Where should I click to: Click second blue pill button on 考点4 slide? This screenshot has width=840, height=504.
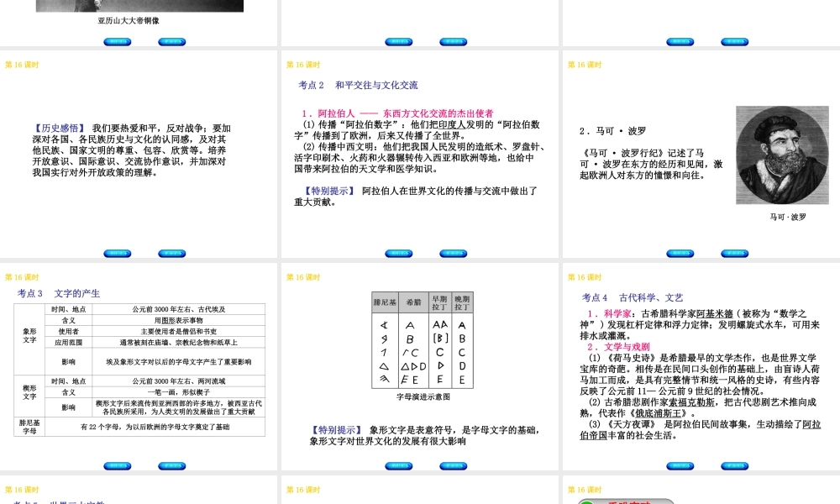coord(734,466)
